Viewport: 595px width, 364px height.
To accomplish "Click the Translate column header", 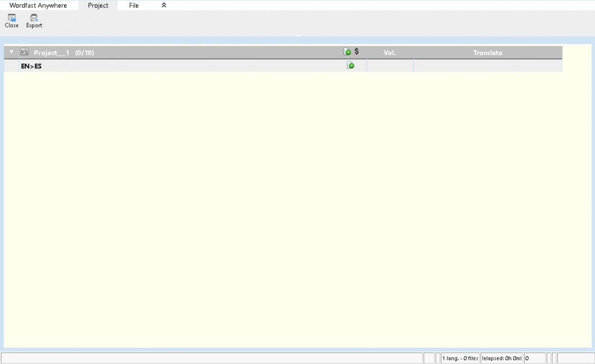I will pyautogui.click(x=487, y=53).
